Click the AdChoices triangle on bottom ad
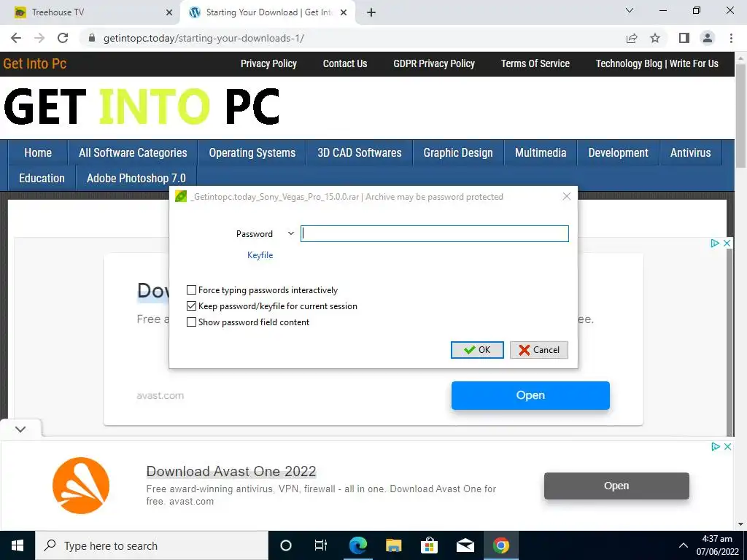Screen dimensions: 747x560 715,447
